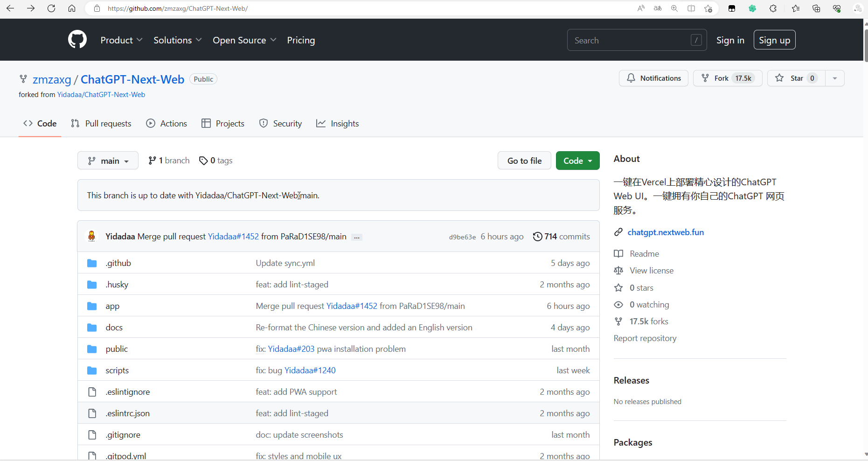Click the link chain icon beside chatgpt.nextweb.fun
This screenshot has height=461, width=868.
(x=618, y=232)
